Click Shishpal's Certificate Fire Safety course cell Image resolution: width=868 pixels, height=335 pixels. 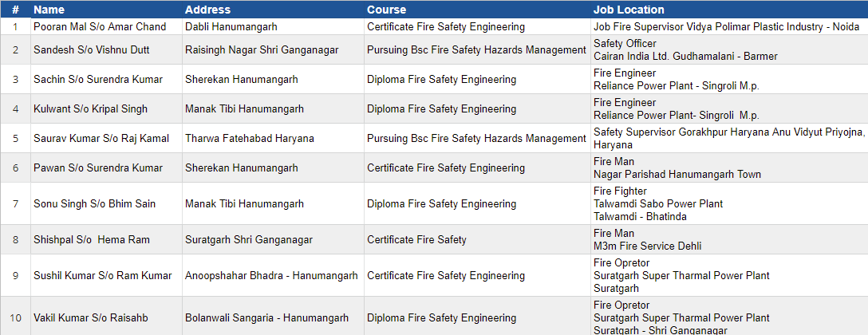pyautogui.click(x=416, y=239)
